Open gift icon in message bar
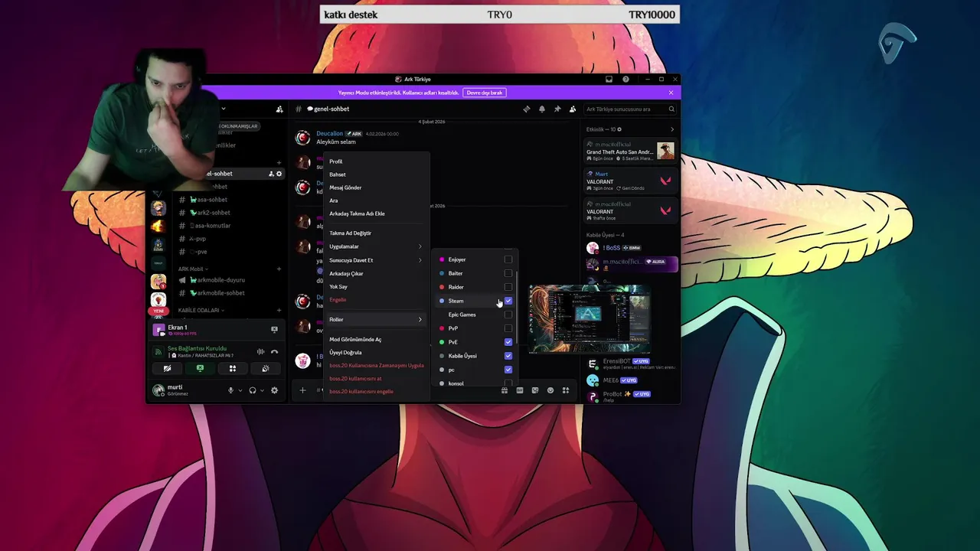The image size is (980, 551). click(505, 390)
